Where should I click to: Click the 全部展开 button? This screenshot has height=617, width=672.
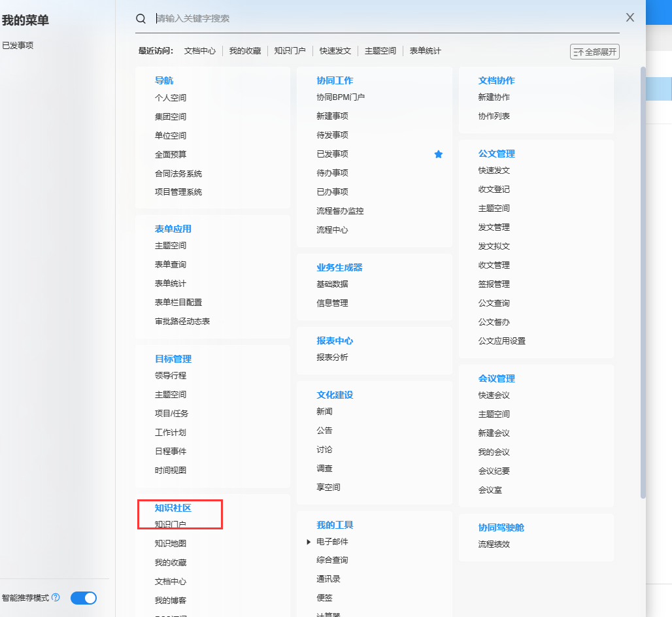click(x=594, y=52)
